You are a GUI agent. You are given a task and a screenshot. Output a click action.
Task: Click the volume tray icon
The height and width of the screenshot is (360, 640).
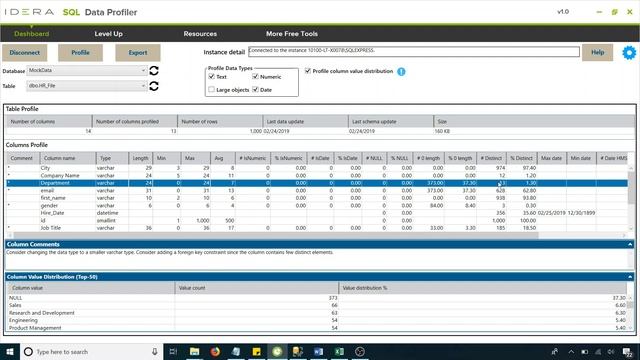[x=611, y=351]
